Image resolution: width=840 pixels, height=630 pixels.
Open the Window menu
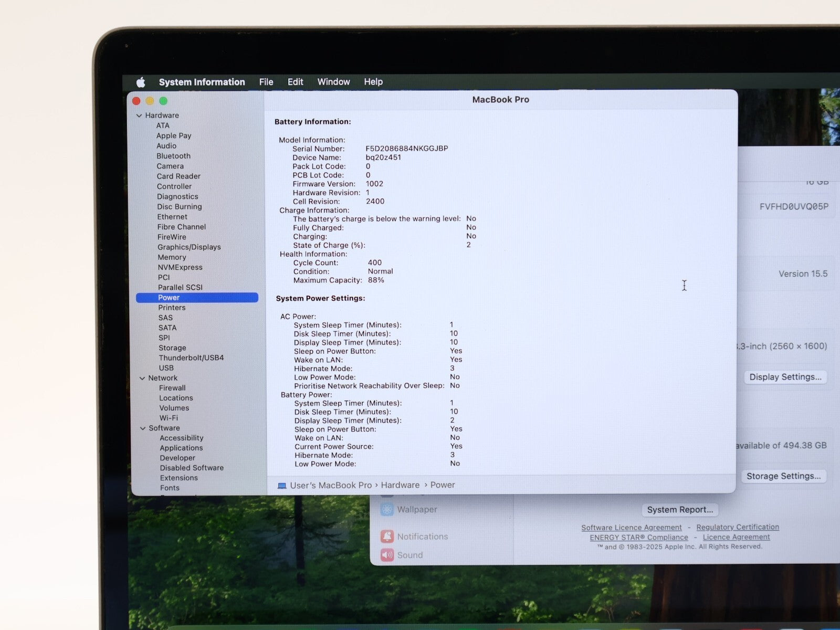pyautogui.click(x=333, y=82)
